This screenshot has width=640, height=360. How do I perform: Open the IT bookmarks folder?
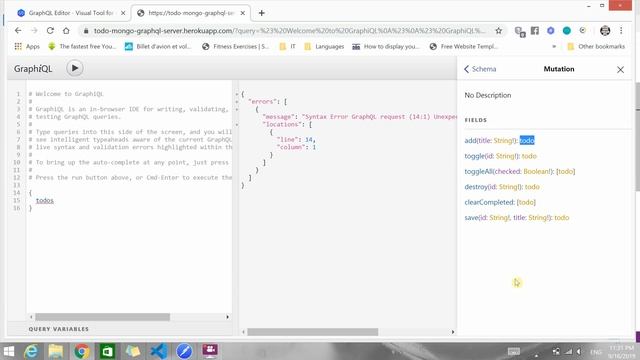[288, 47]
